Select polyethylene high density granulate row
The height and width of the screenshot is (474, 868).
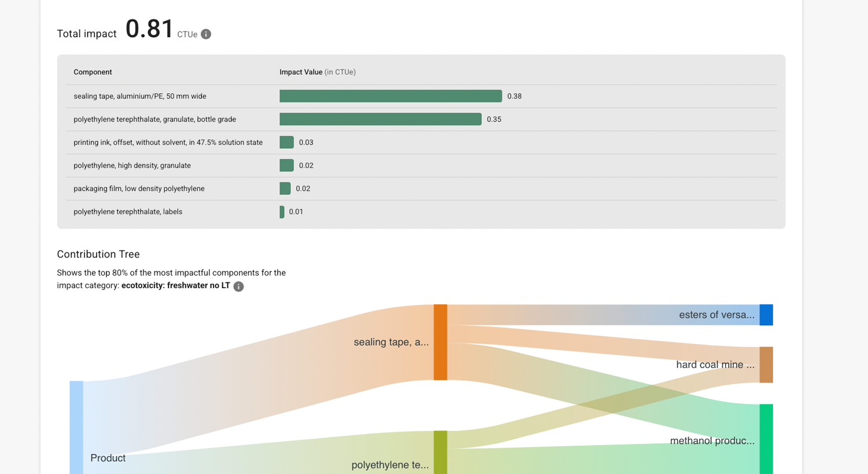[x=132, y=166]
